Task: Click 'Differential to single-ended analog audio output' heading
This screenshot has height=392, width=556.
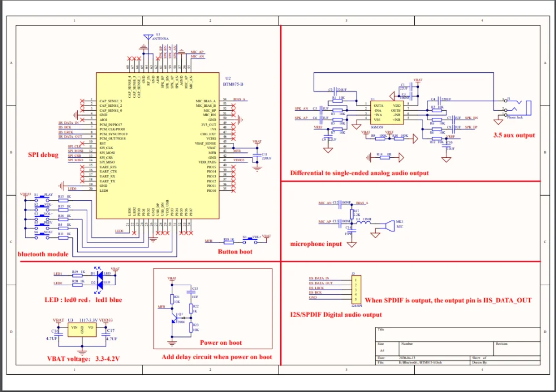Action: 360,173
